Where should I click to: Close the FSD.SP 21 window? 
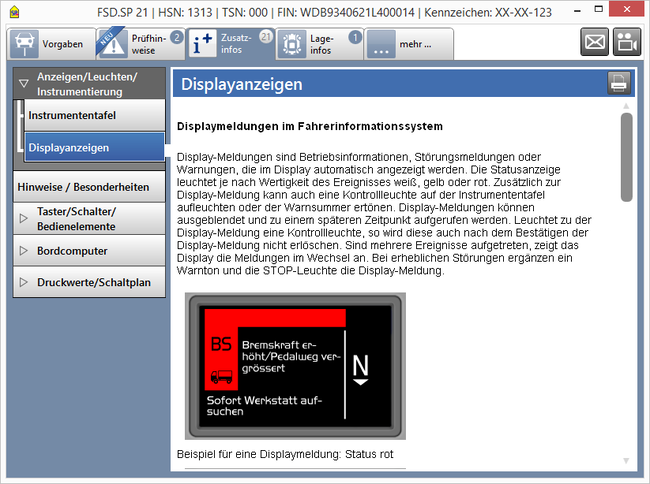tap(626, 9)
